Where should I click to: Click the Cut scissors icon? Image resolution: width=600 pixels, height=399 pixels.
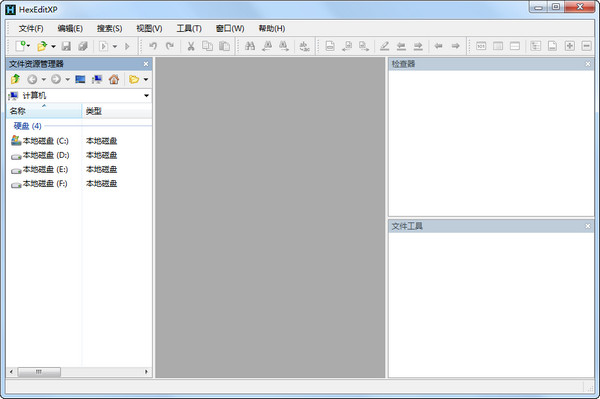[191, 46]
